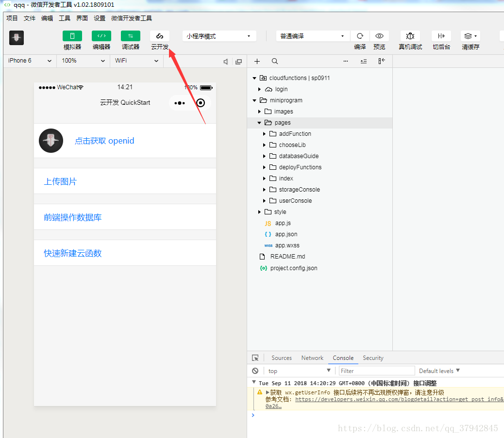Open the 编辑 menu

click(47, 18)
